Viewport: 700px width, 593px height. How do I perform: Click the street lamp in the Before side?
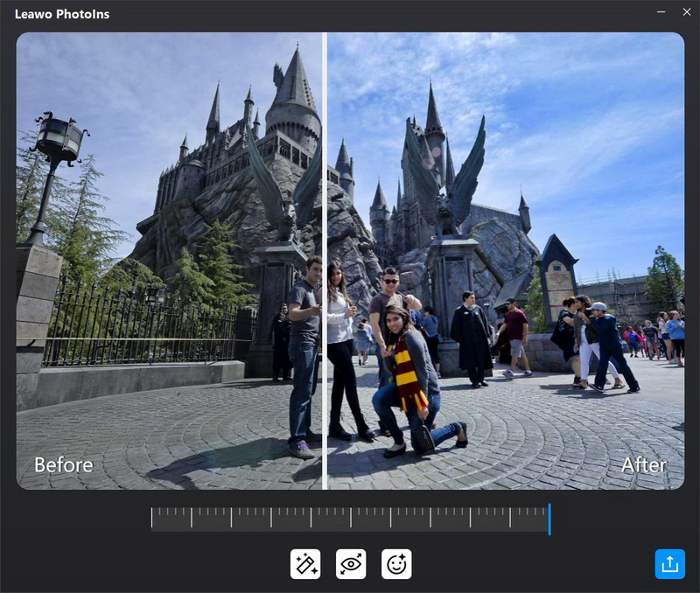point(58,140)
